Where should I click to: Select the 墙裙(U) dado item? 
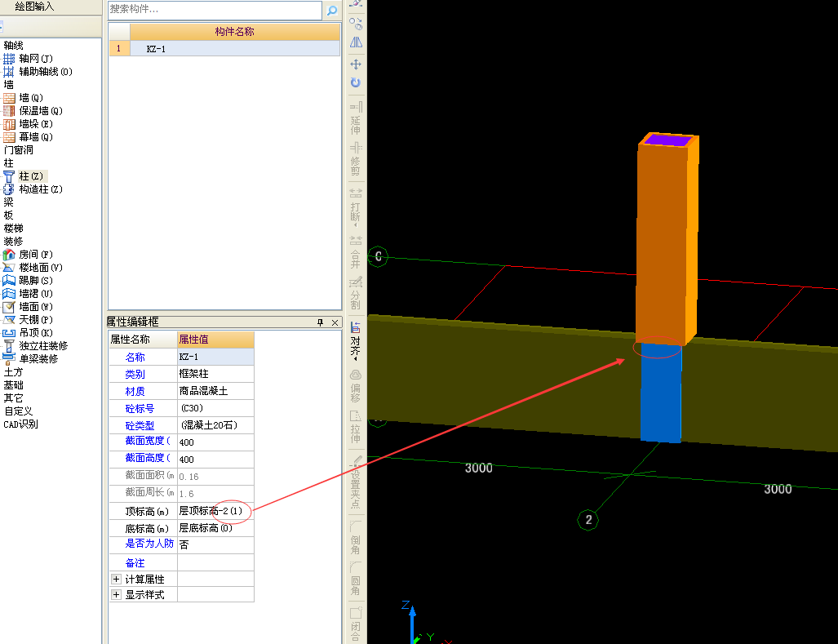(28, 293)
